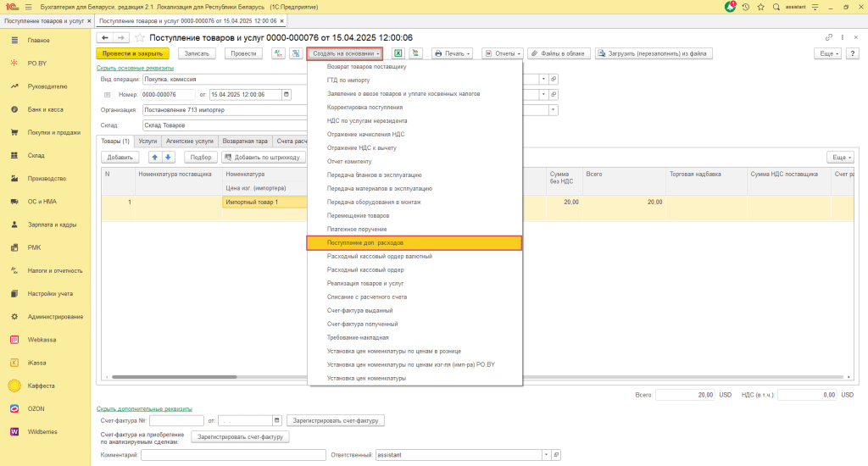This screenshot has height=466, width=868.
Task: Click Скрыть основные реквизиты link
Action: click(x=135, y=68)
